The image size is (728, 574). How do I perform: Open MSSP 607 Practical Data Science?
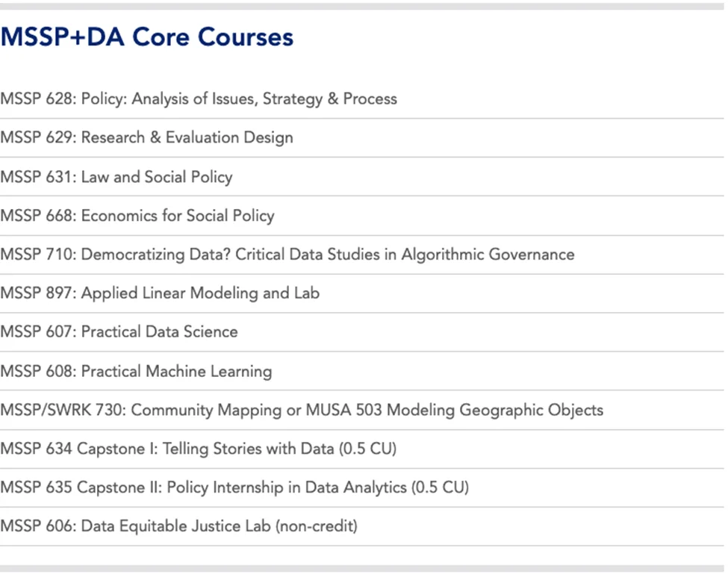click(x=119, y=332)
